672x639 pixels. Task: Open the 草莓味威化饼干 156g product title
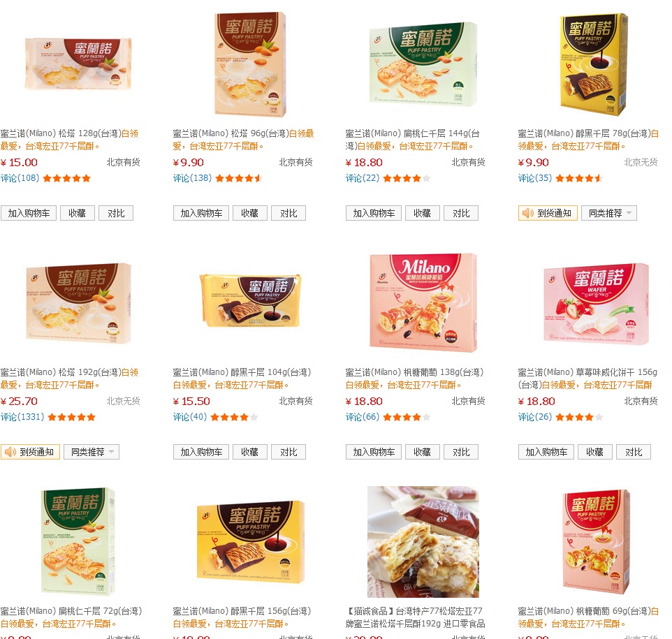click(587, 379)
